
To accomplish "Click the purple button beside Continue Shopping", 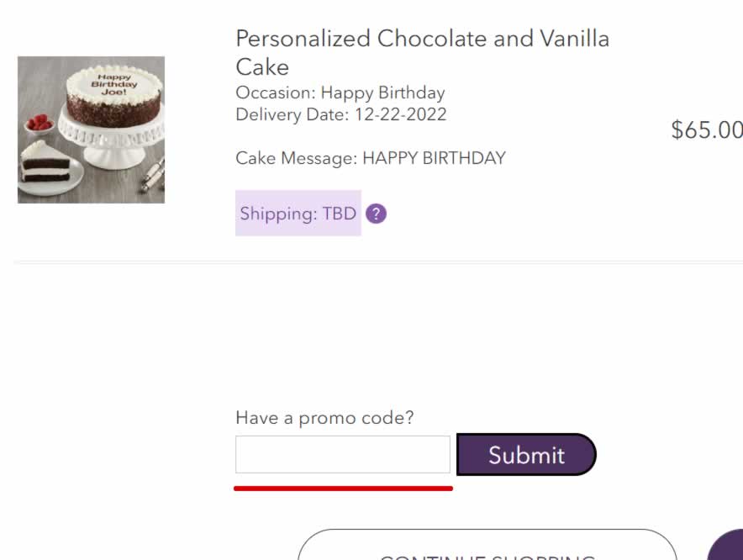I will coord(726,546).
